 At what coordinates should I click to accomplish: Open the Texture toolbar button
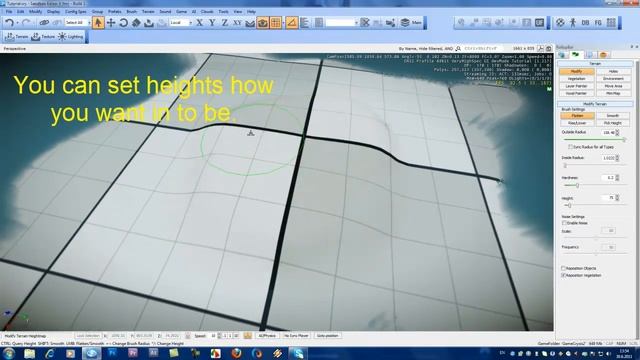click(x=43, y=37)
